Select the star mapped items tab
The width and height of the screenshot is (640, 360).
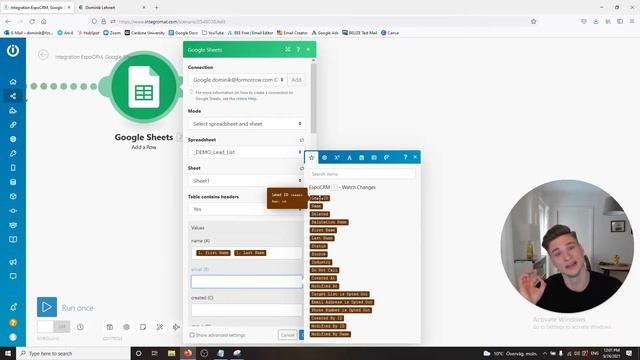click(311, 158)
